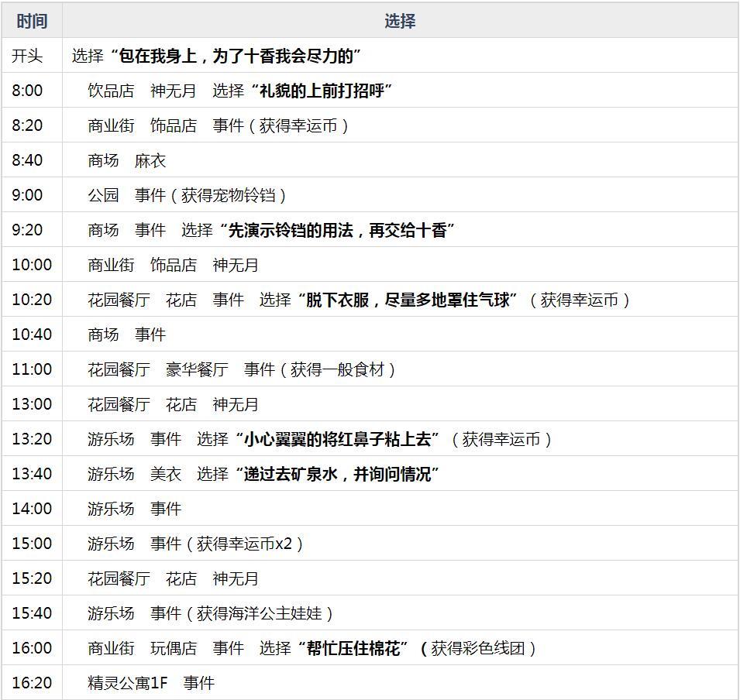The image size is (740, 700).
Task: Select 商场 事件 in the 9:20 row
Action: coord(126,230)
